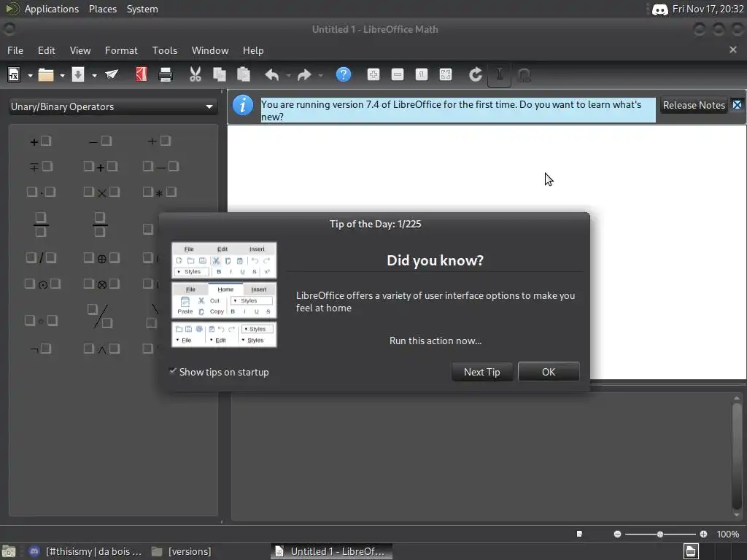The image size is (747, 560).
Task: Close the version infobar
Action: [x=737, y=105]
